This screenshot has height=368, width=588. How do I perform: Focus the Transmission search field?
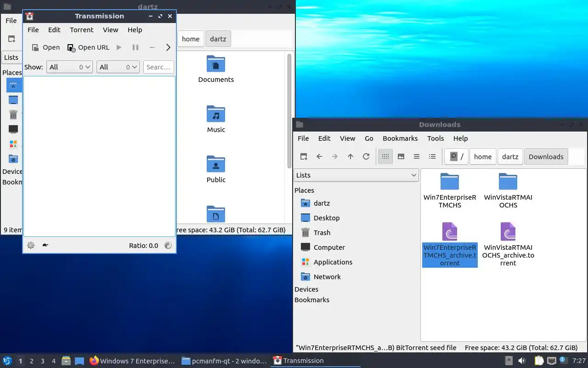coord(158,67)
